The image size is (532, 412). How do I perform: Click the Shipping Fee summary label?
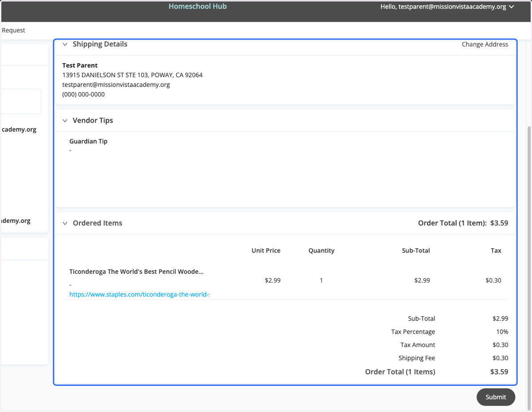(417, 358)
